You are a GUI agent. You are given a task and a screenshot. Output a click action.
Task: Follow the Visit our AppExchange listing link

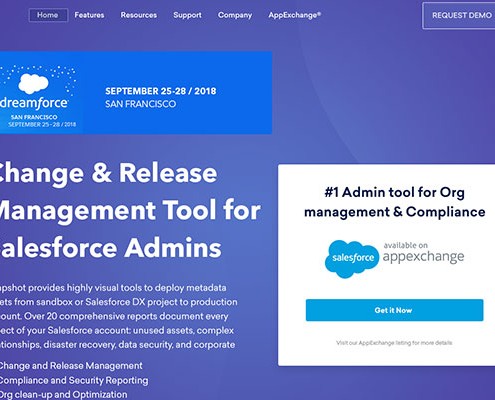(394, 343)
